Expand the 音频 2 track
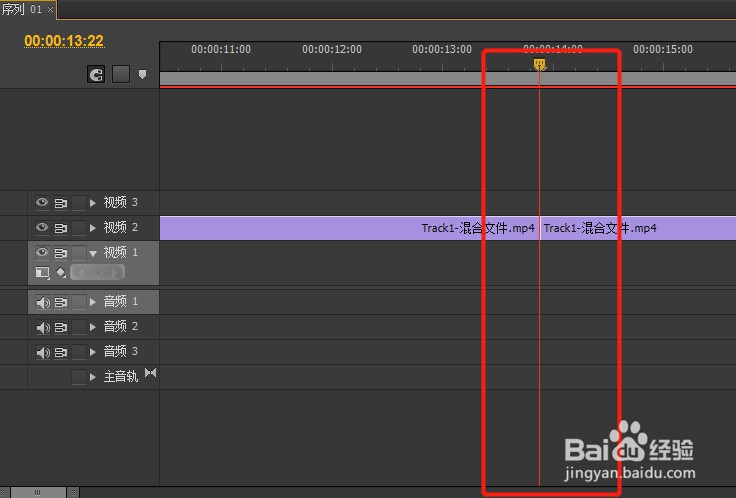Viewport: 736px width, 498px height. coord(92,327)
